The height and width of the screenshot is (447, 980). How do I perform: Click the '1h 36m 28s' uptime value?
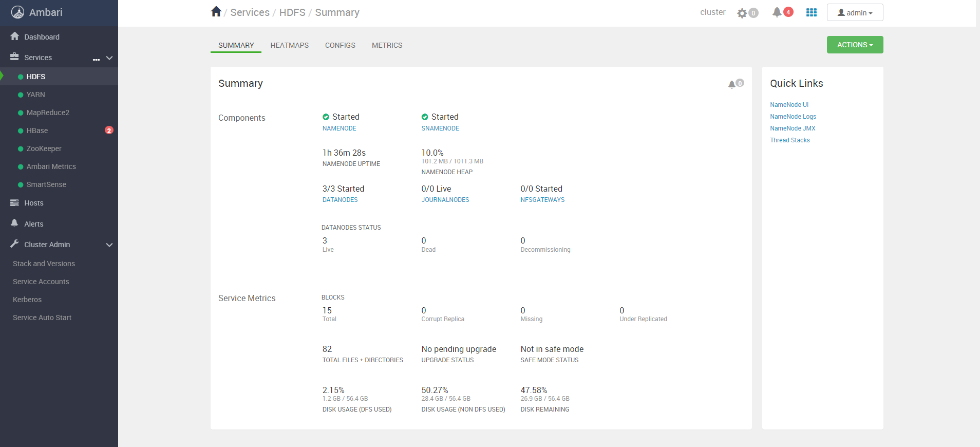tap(344, 153)
